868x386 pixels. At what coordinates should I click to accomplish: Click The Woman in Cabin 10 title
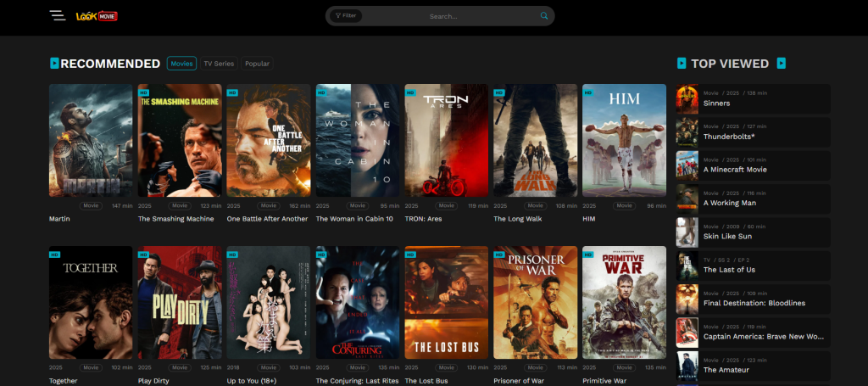click(354, 219)
